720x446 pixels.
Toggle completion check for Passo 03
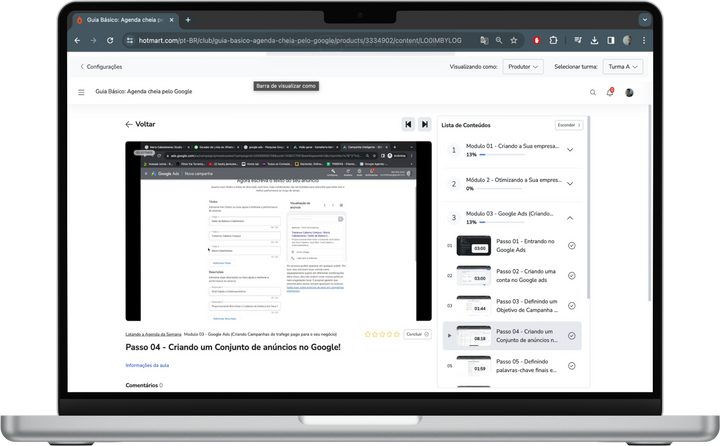(x=571, y=305)
